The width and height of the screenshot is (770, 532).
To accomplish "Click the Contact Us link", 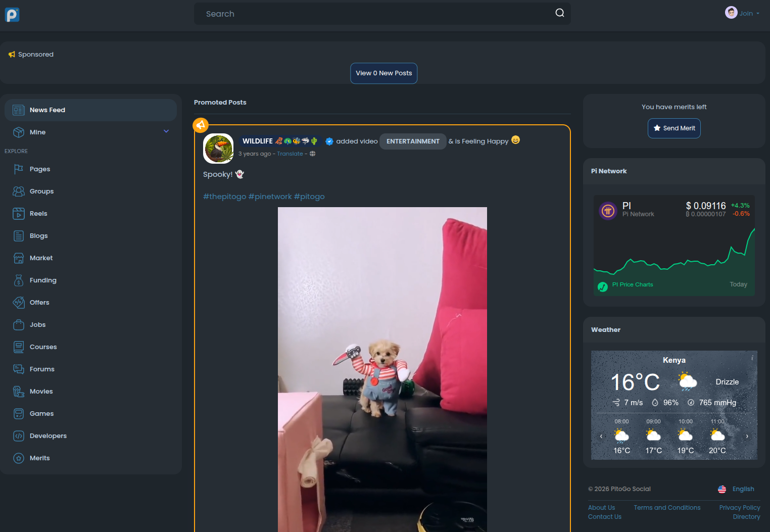I will (x=605, y=517).
